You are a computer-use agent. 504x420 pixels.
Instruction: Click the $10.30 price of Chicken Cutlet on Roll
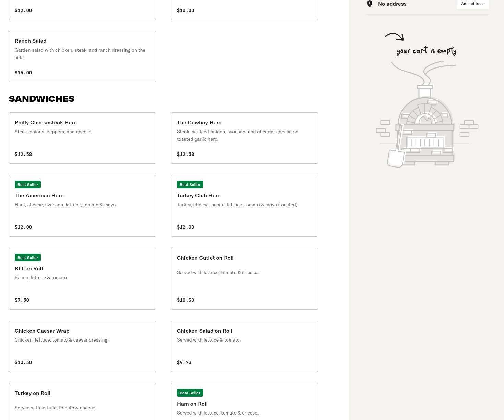pos(185,300)
